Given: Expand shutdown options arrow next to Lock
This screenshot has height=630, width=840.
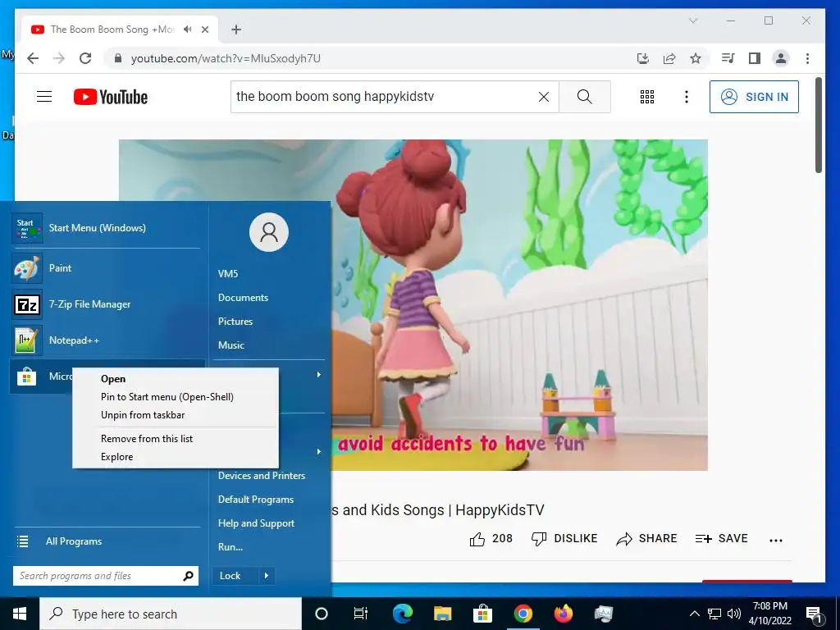Looking at the screenshot, I should [267, 576].
